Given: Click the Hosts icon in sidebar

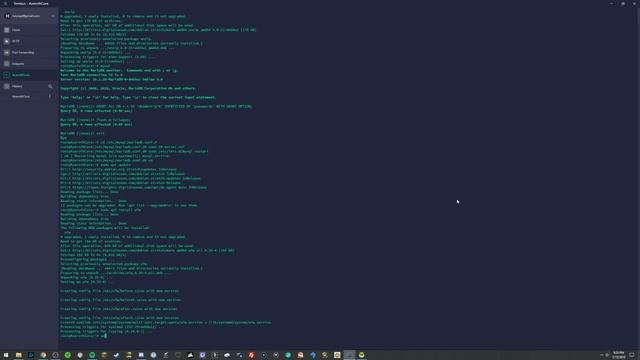Looking at the screenshot, I should (x=7, y=30).
